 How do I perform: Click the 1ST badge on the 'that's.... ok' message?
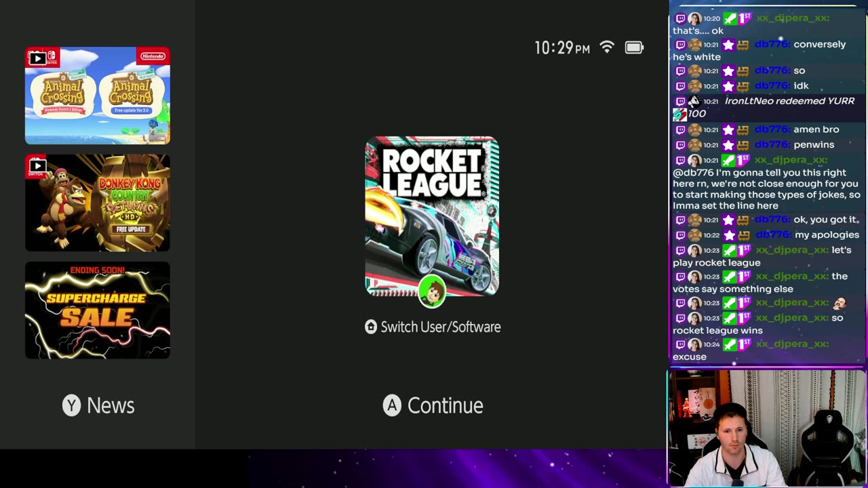click(744, 18)
